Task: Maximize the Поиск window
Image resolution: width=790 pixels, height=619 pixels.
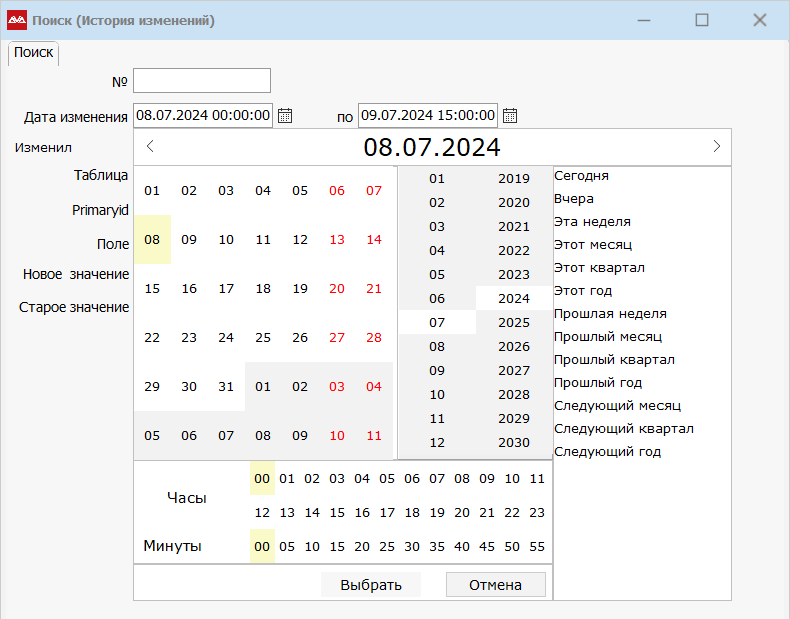Action: [702, 20]
